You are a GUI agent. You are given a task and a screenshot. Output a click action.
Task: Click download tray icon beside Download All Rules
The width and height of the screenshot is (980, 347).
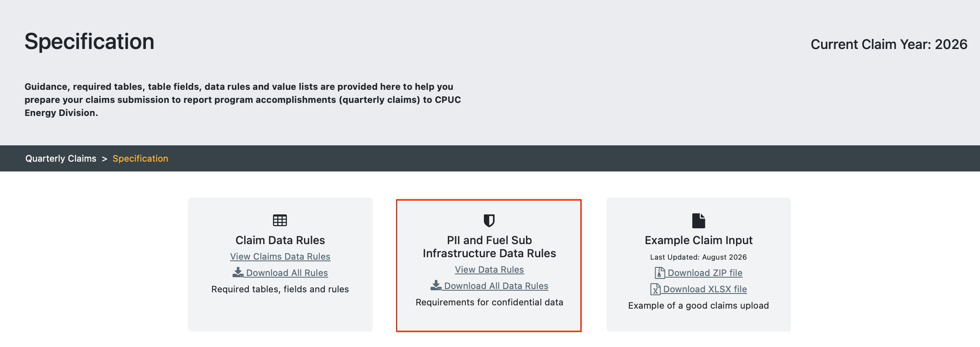[238, 272]
